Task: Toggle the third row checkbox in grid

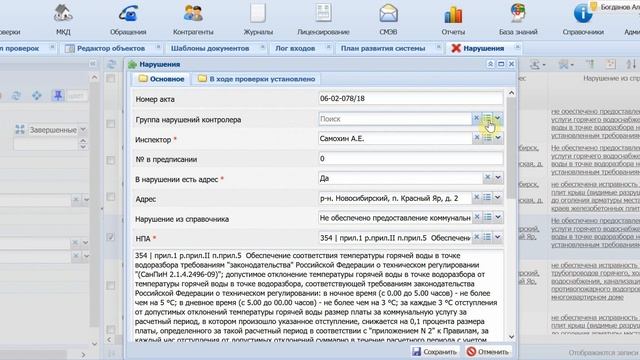Action: point(111,197)
